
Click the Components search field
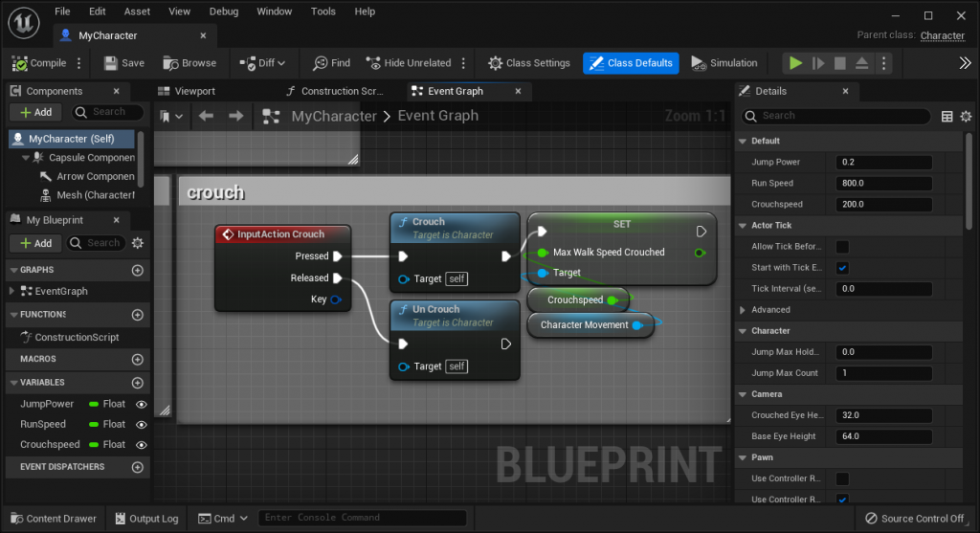coord(107,113)
